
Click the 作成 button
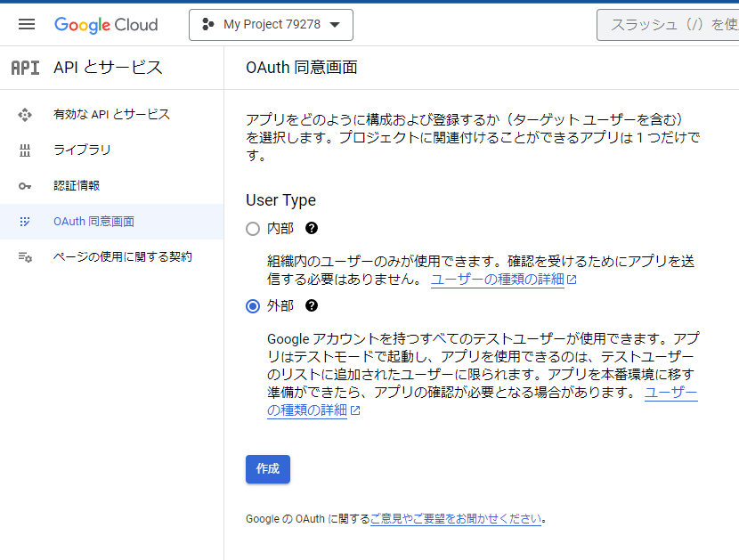[x=268, y=469]
